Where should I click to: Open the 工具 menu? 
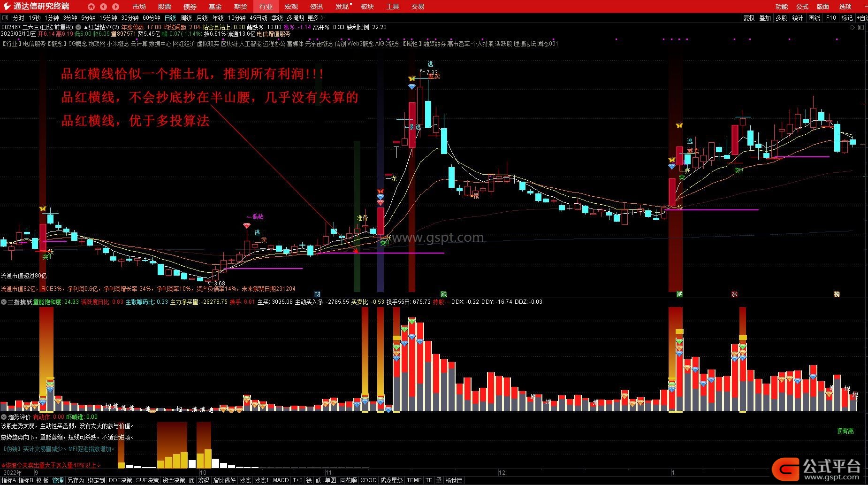[x=392, y=7]
